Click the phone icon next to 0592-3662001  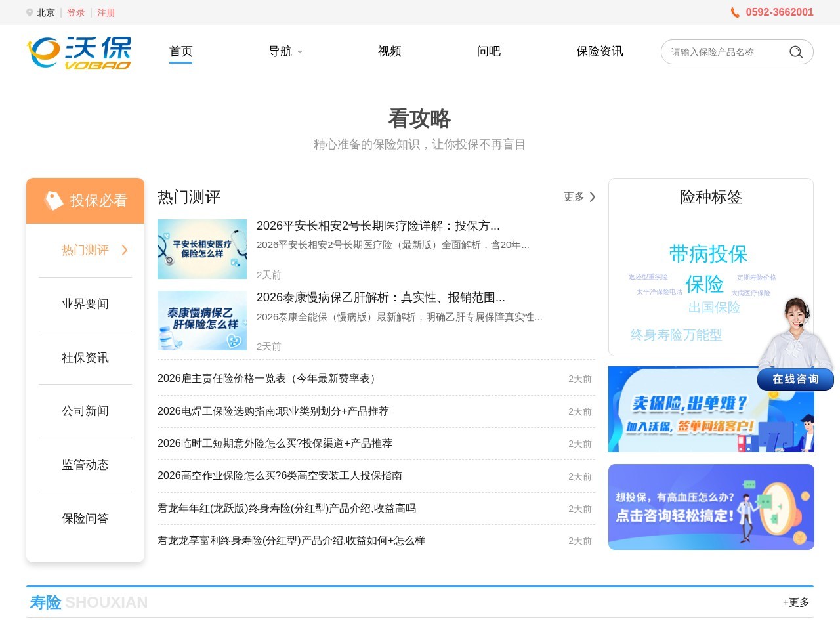point(736,12)
